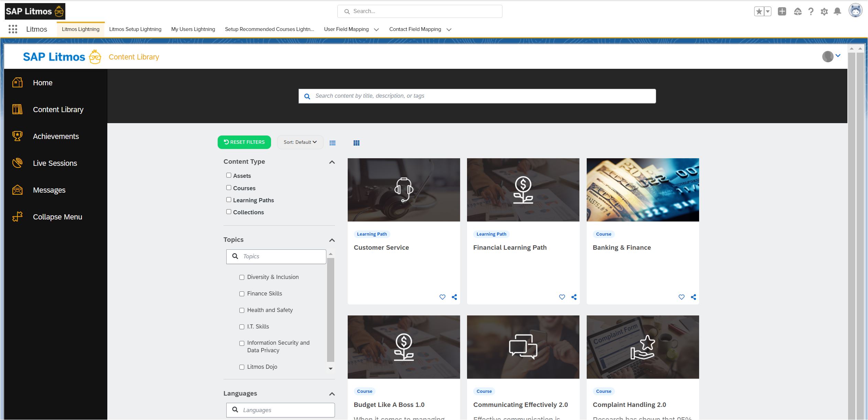Favorite the Customer Service learning path
The height and width of the screenshot is (420, 868).
[x=442, y=297]
